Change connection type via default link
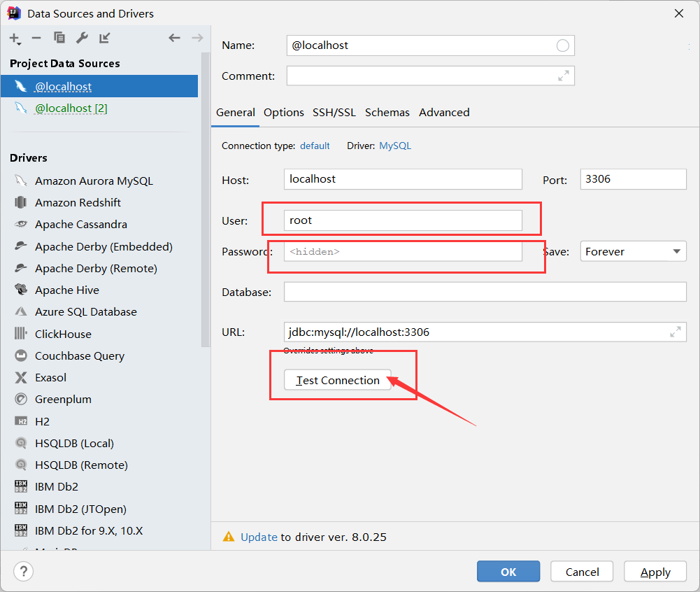Image resolution: width=700 pixels, height=592 pixels. pyautogui.click(x=315, y=146)
